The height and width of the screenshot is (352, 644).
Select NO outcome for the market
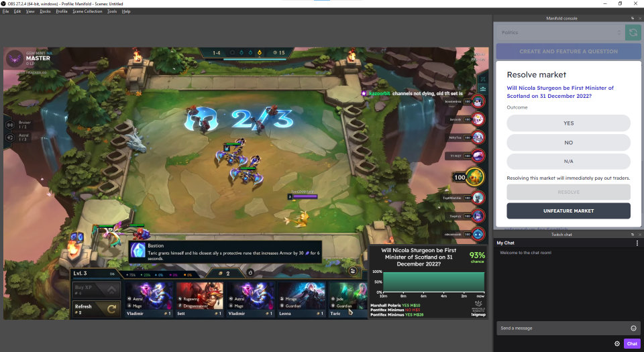click(568, 142)
